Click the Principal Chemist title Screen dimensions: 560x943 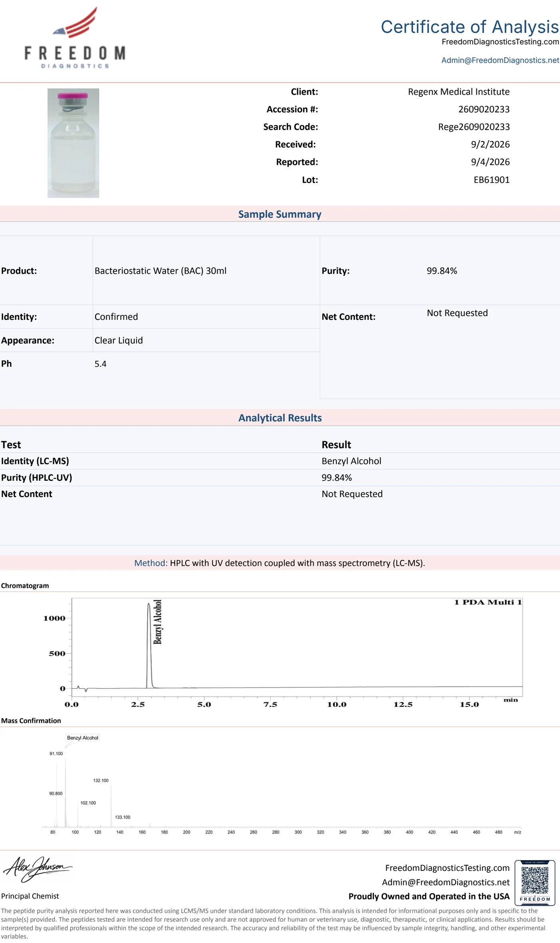(30, 896)
